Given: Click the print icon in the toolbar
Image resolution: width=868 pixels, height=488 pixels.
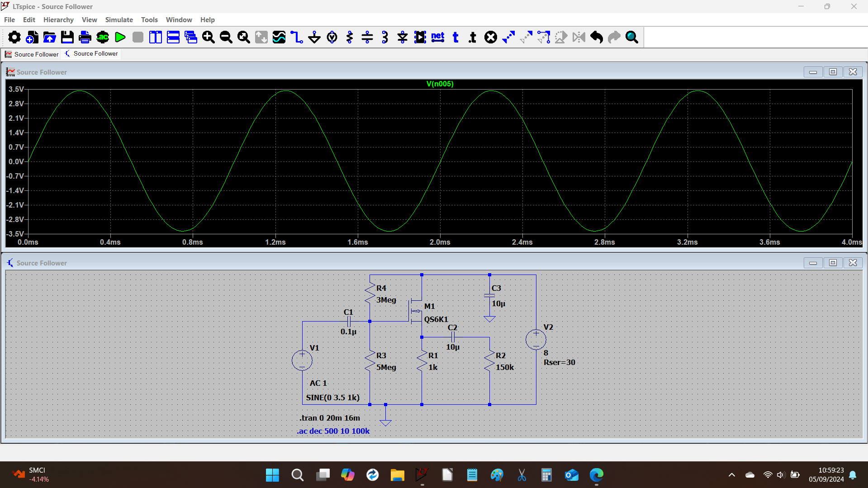Looking at the screenshot, I should 85,37.
